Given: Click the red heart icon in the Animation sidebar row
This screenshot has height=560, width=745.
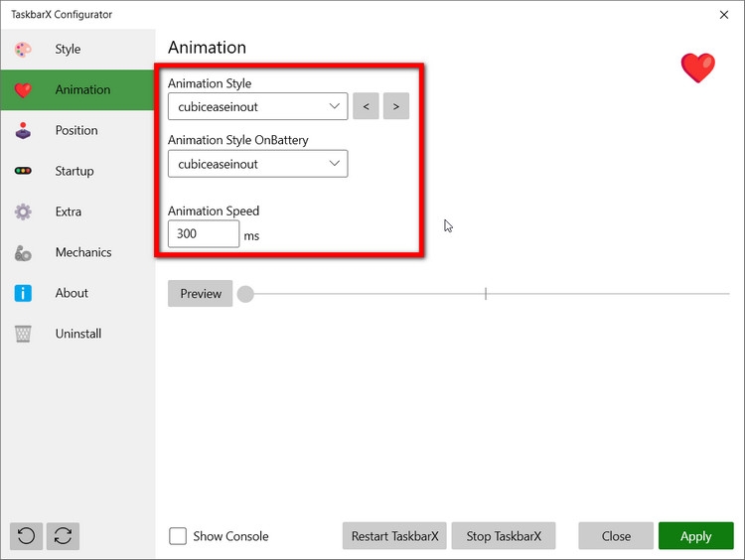Looking at the screenshot, I should coord(23,89).
